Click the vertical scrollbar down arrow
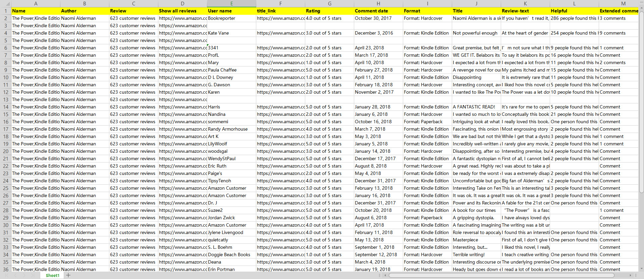 coord(641,269)
